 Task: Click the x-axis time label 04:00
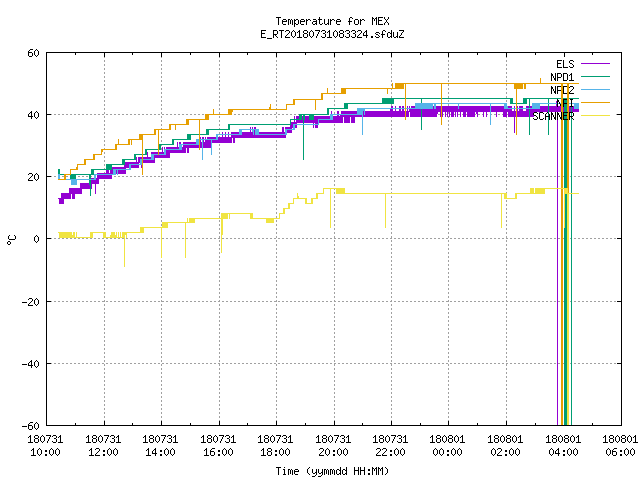(x=564, y=452)
